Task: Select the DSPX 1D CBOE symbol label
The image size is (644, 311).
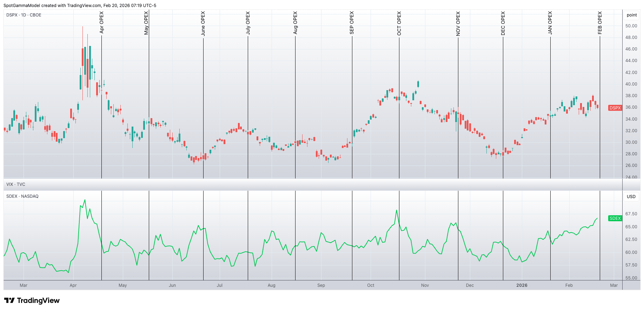Action: click(x=24, y=15)
